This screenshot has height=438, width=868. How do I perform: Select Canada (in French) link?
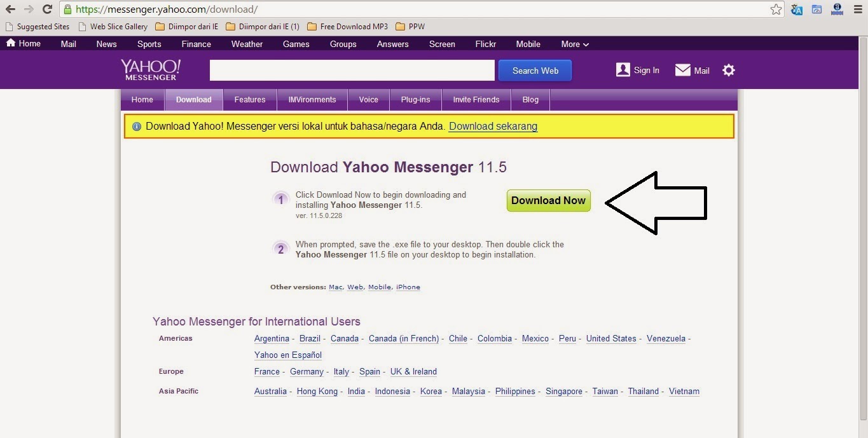404,339
